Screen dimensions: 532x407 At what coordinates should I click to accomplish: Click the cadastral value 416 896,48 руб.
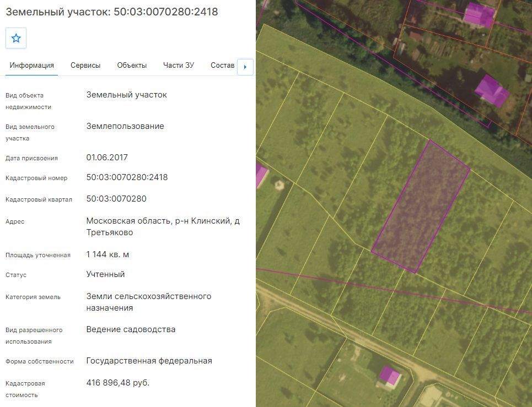[x=118, y=383]
